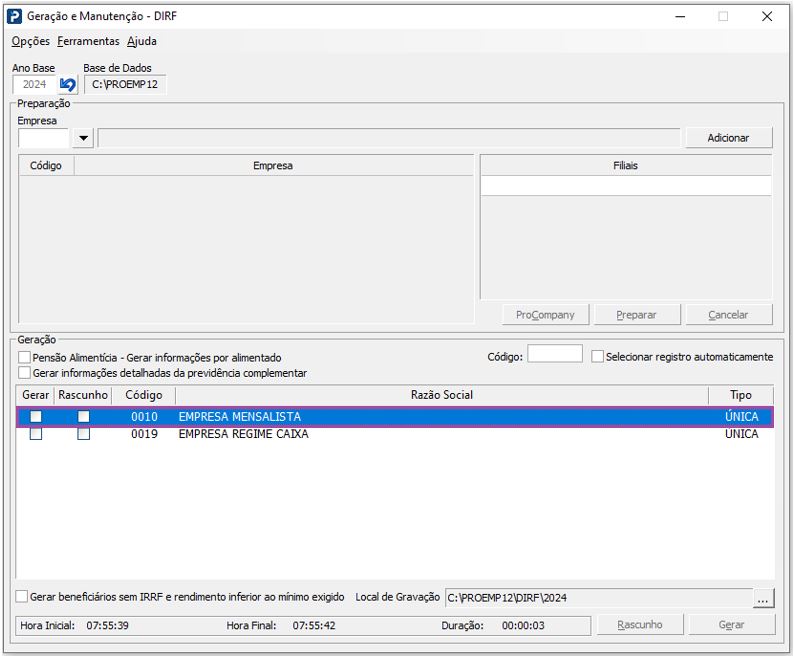Select row EMPRESA MENSALISTA
This screenshot has width=794, height=656.
tap(395, 416)
